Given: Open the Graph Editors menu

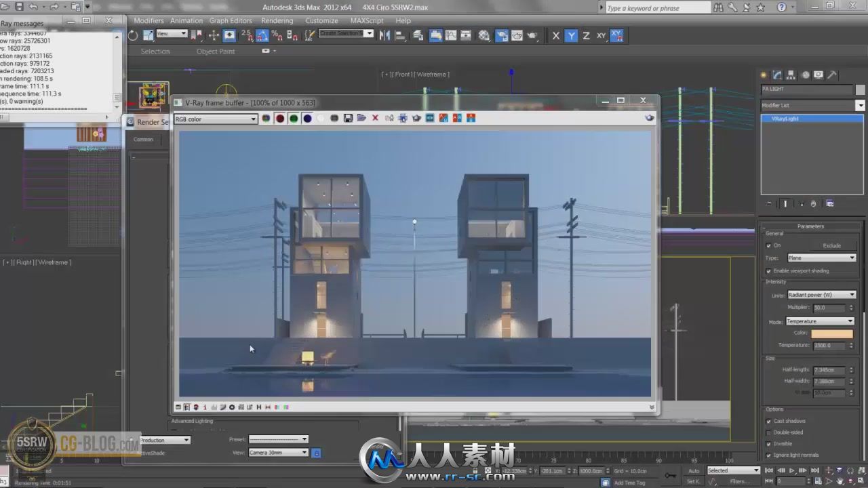Looking at the screenshot, I should tap(231, 20).
